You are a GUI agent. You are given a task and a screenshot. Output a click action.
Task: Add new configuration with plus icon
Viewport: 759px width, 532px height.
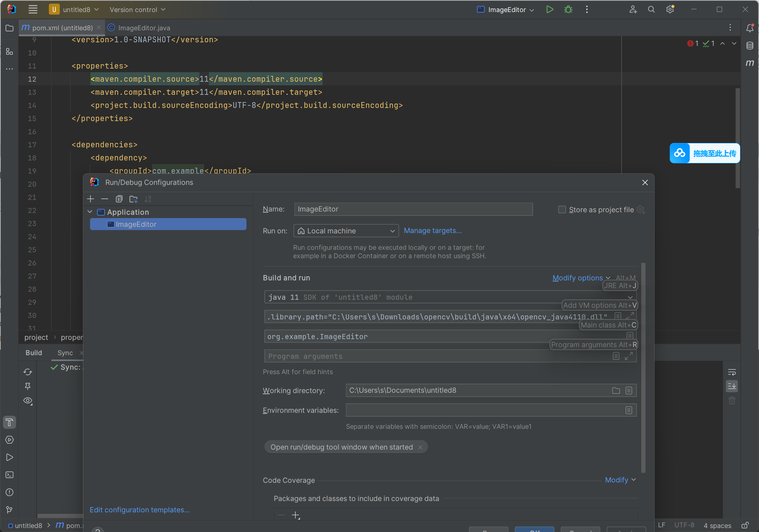tap(91, 199)
